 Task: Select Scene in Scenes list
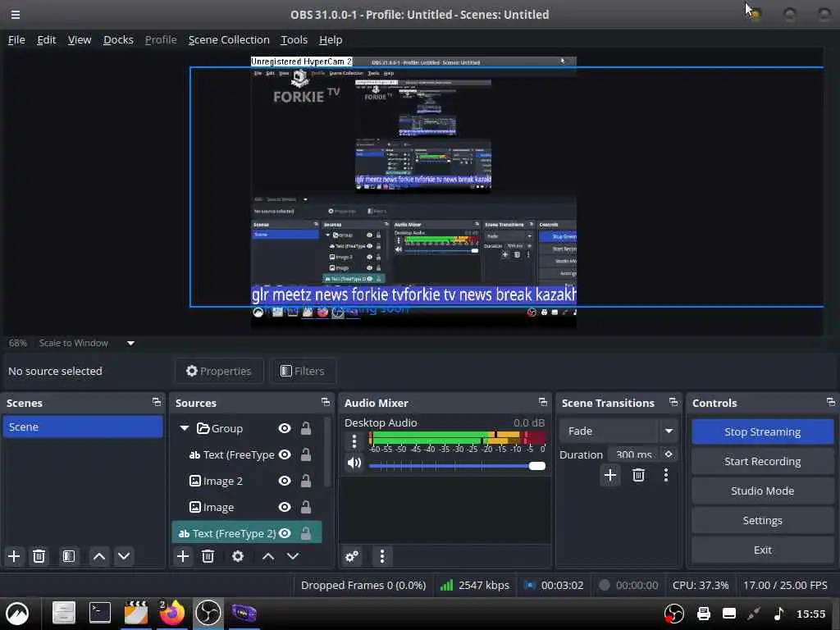pyautogui.click(x=83, y=427)
